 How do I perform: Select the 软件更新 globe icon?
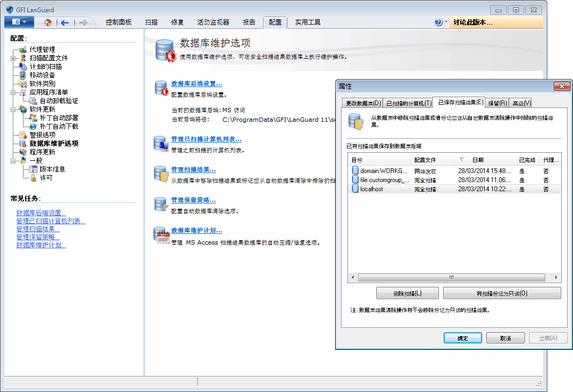point(23,109)
